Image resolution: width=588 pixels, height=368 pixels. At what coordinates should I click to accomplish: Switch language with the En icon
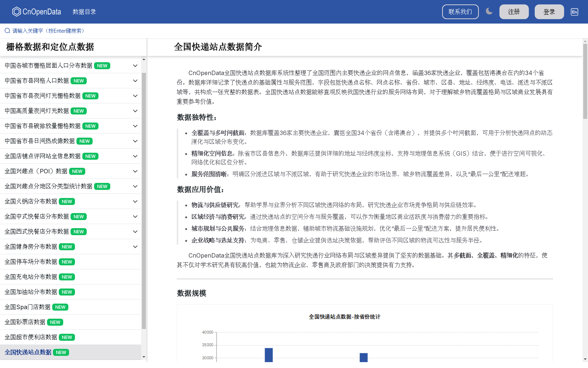[x=574, y=12]
